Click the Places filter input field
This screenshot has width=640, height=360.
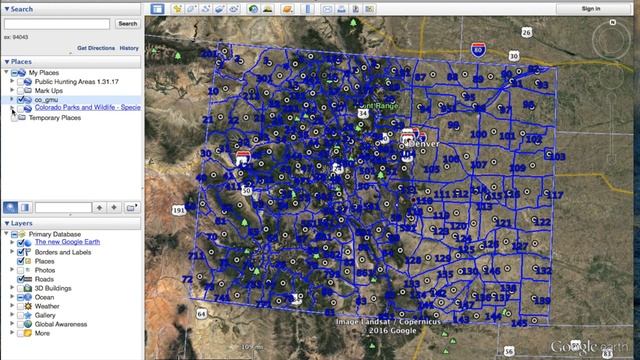click(63, 208)
